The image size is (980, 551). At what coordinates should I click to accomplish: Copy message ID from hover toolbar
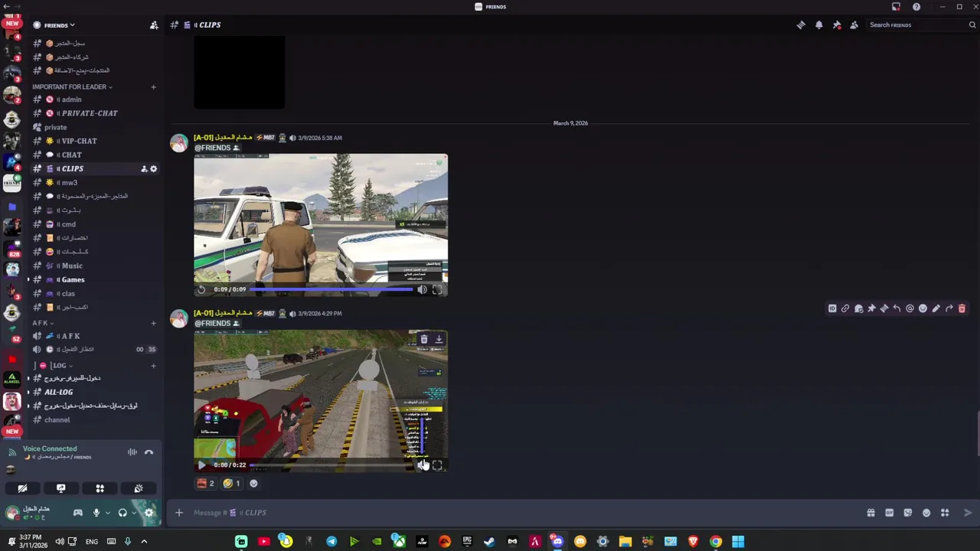832,308
